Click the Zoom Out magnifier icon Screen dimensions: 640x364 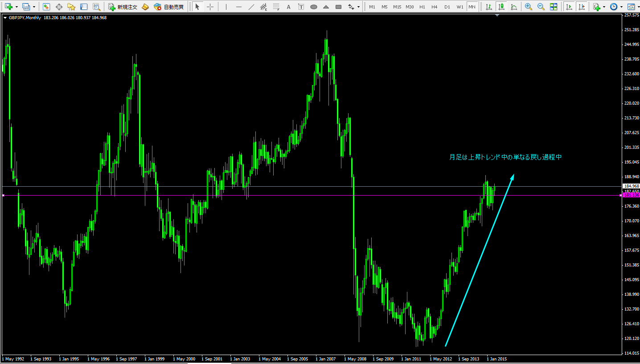(x=541, y=7)
